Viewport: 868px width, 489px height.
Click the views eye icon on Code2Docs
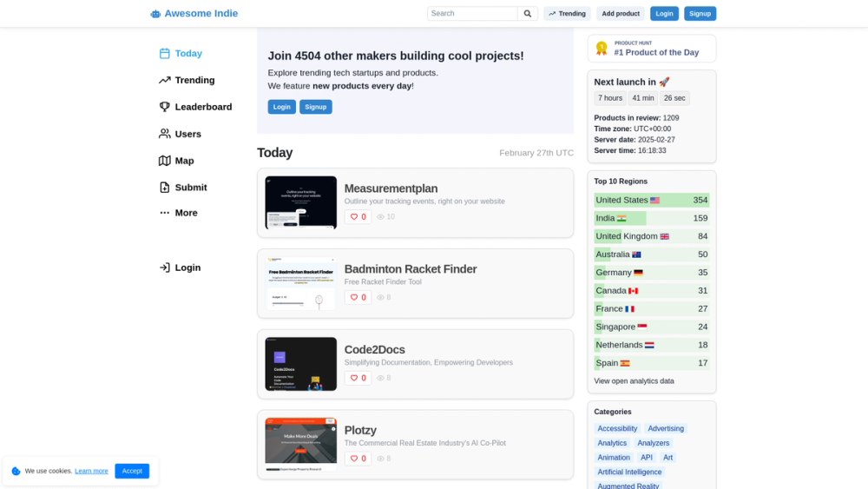(380, 378)
